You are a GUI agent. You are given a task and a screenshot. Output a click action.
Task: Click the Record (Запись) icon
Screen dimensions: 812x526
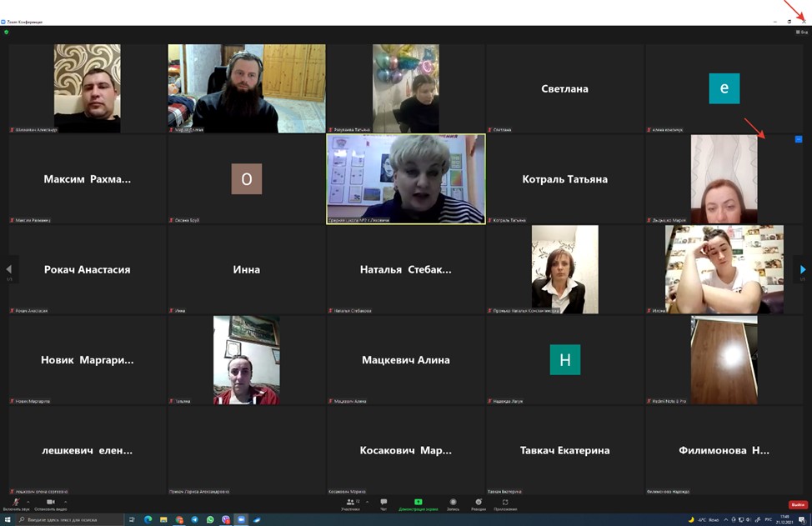tap(453, 503)
